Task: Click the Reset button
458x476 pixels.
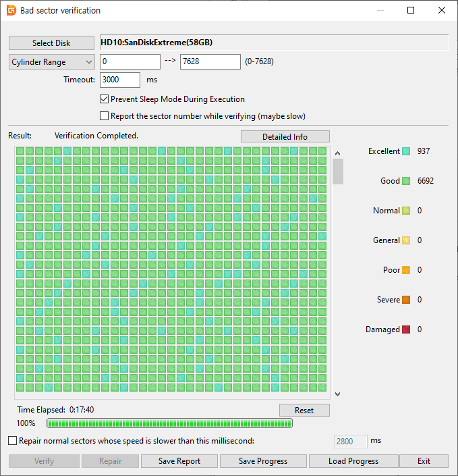Action: pyautogui.click(x=304, y=410)
